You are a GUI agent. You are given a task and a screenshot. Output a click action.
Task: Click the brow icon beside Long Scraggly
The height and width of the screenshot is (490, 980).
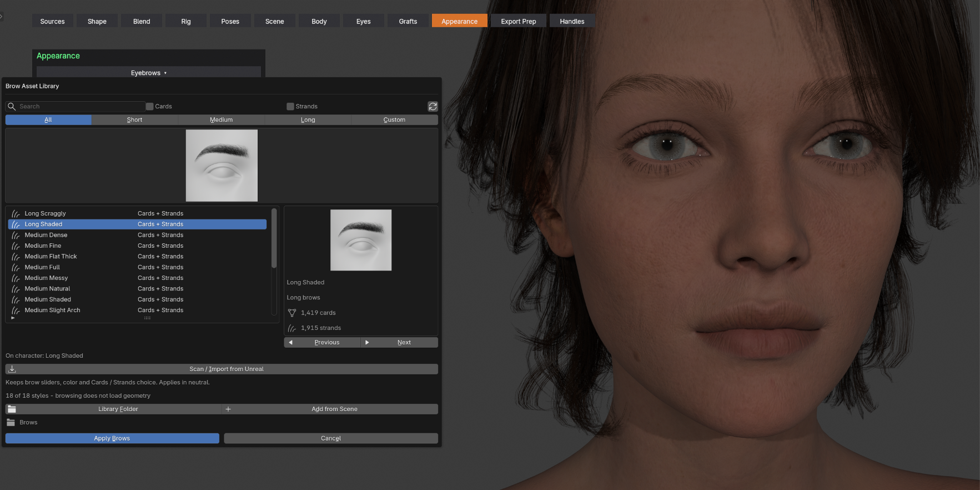coord(16,213)
